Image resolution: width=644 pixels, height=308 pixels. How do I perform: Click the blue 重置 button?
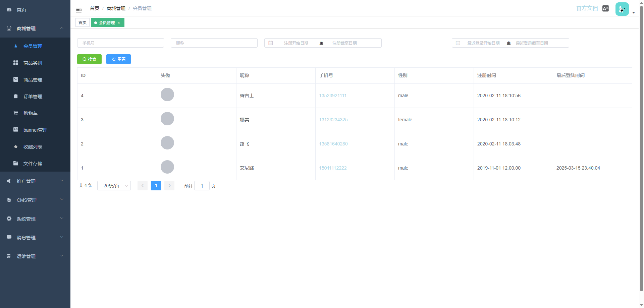pos(118,59)
